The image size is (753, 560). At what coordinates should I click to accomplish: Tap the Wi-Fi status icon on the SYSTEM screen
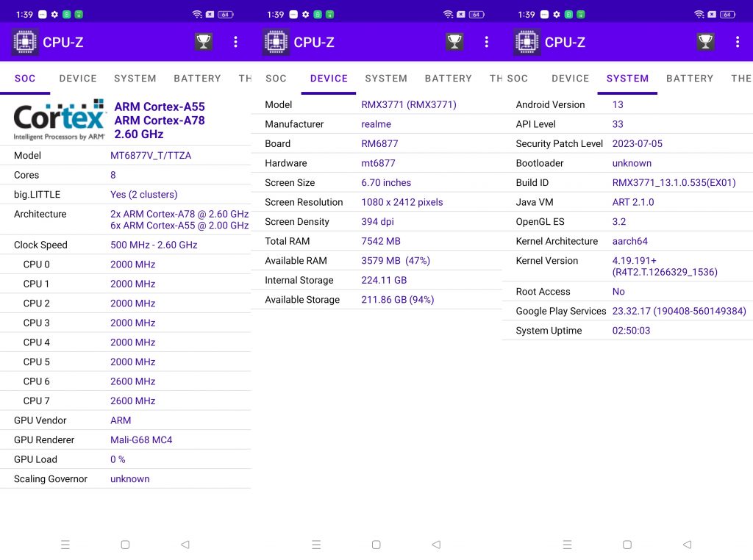coord(699,15)
